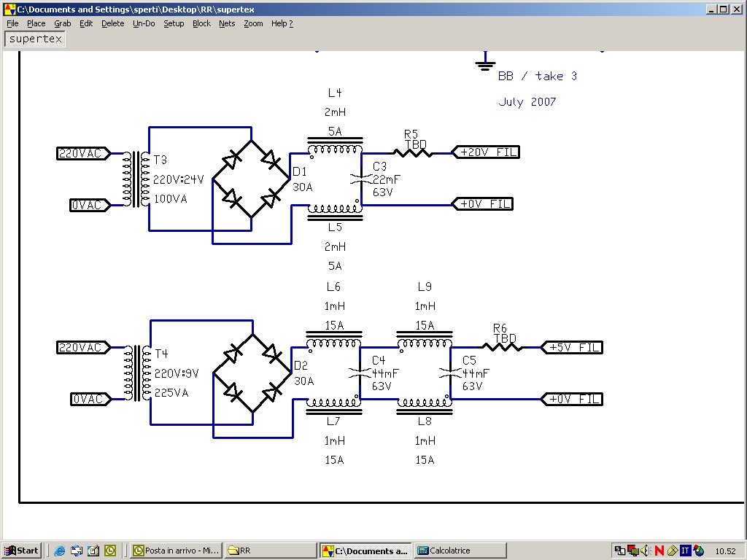The width and height of the screenshot is (747, 560).
Task: Select the D2 bridge rectifier
Action: point(252,373)
